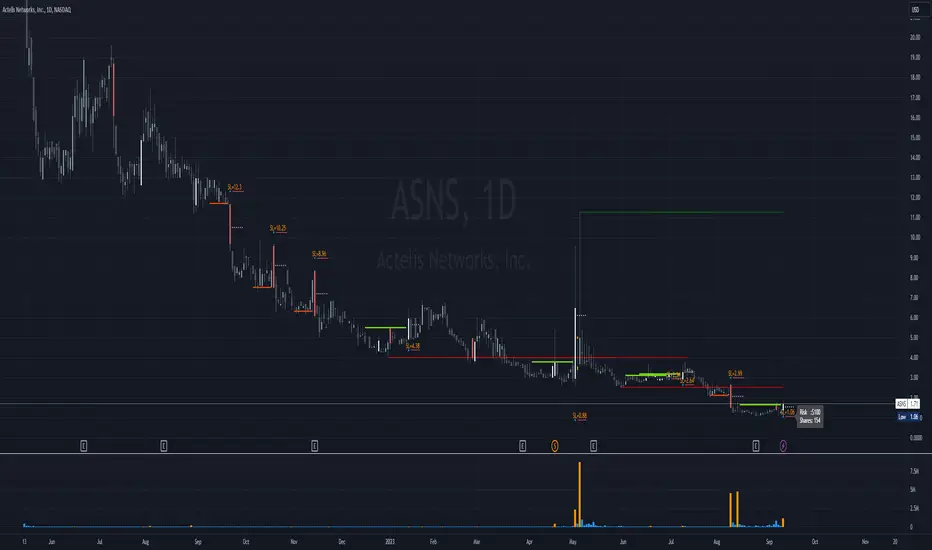
Task: Click the chart title Actelis Networks, Inc., 1D, NASDAQ
Action: pos(37,10)
